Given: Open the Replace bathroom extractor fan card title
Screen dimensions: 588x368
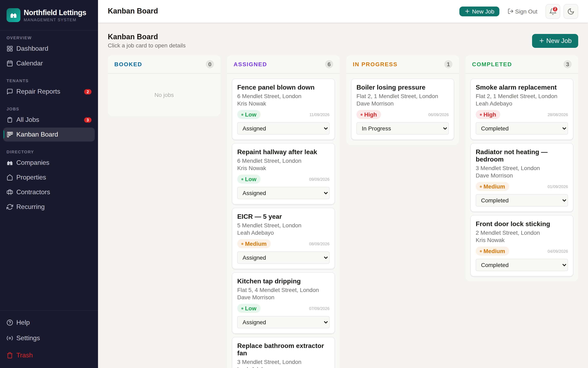Looking at the screenshot, I should click(x=281, y=349).
